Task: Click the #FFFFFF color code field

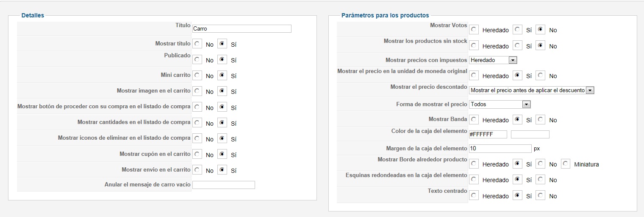Action: 488,134
